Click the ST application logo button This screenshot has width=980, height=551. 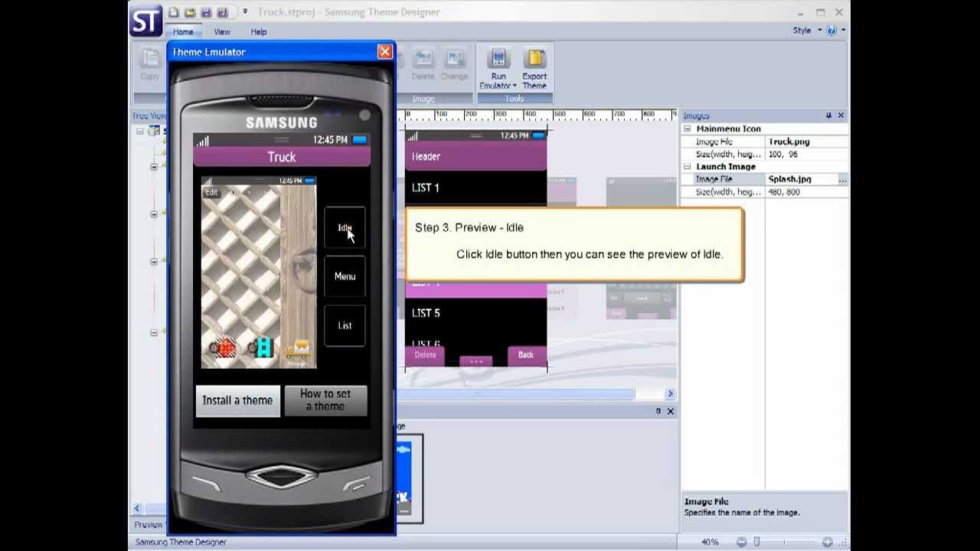click(145, 21)
